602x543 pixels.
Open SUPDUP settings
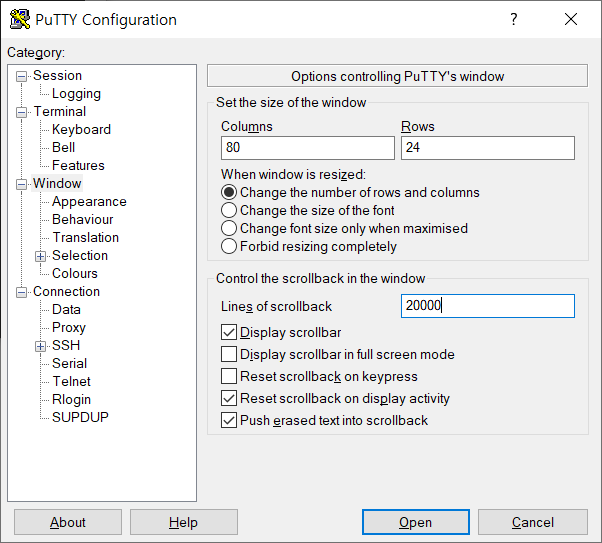(80, 417)
